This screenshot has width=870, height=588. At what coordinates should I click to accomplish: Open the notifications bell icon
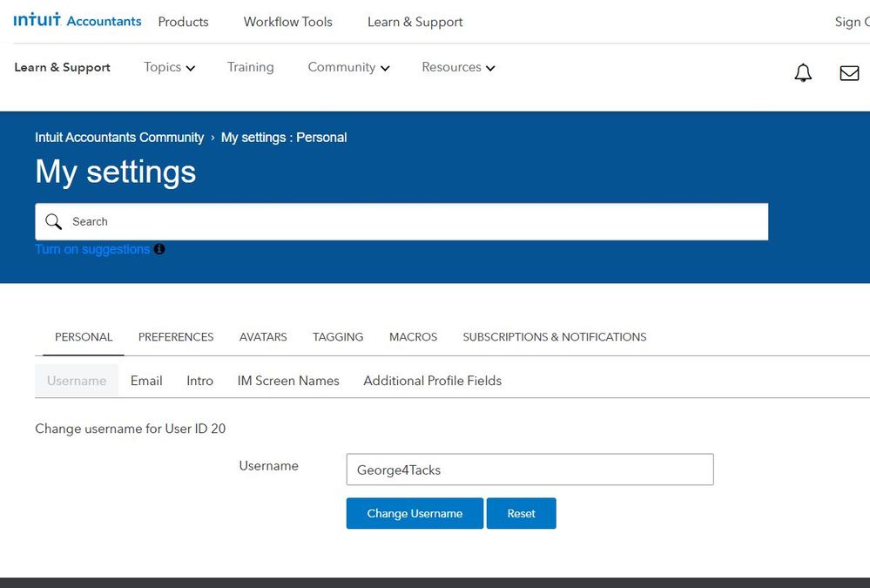pos(803,73)
